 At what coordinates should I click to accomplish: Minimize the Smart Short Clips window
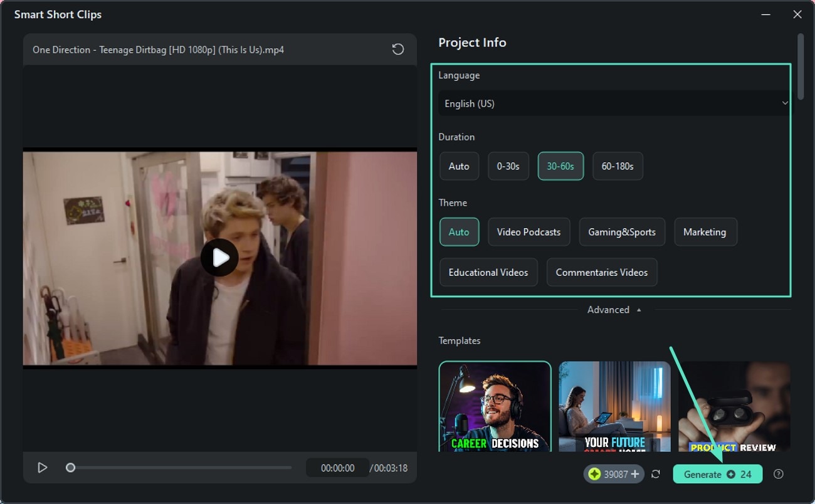[x=765, y=14]
